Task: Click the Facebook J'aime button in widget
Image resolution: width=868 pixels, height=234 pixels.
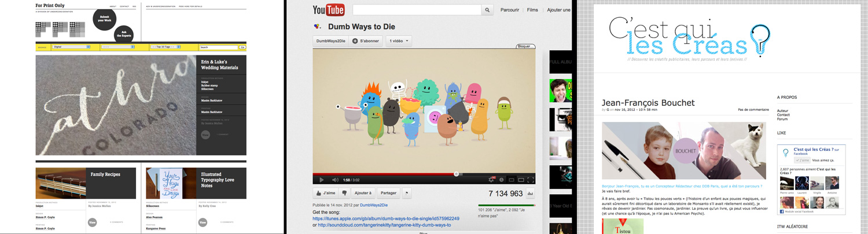Action: coord(801,160)
